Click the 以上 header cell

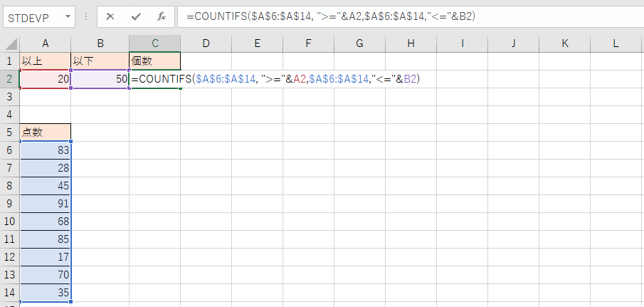pyautogui.click(x=46, y=61)
